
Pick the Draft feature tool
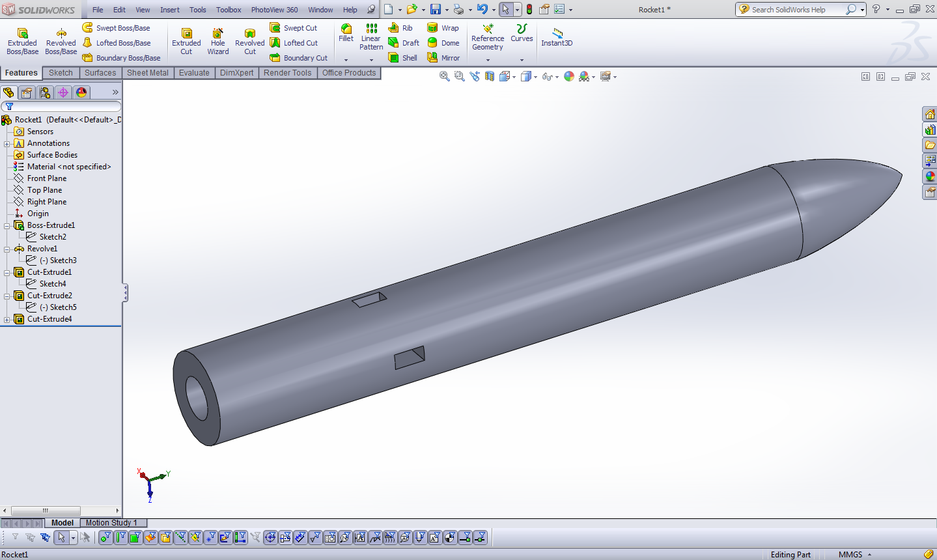[404, 43]
